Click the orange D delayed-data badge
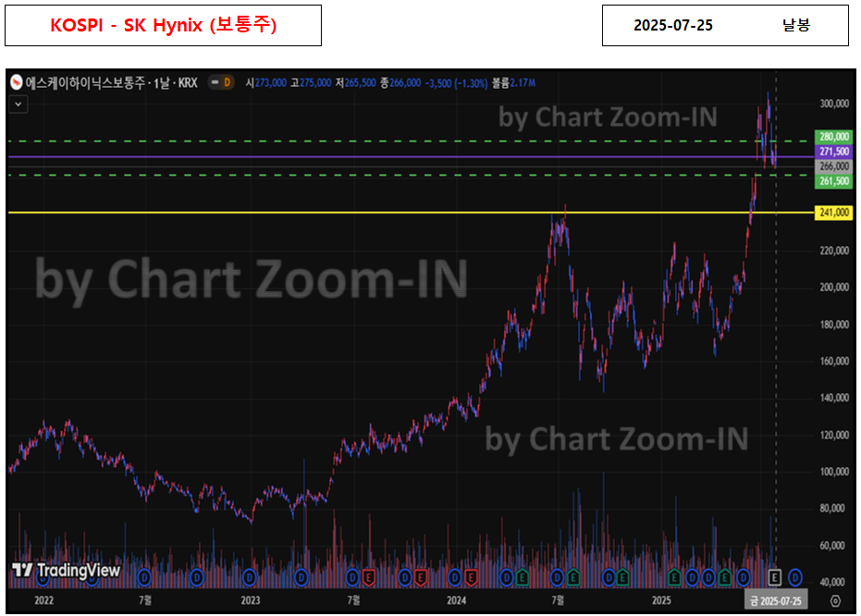The height and width of the screenshot is (616, 861). tap(228, 82)
